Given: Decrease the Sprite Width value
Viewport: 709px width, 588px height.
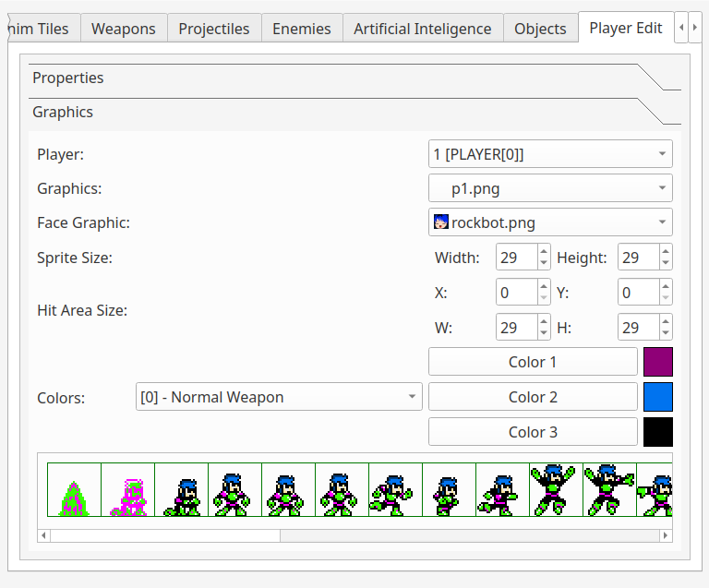Looking at the screenshot, I should point(544,263).
